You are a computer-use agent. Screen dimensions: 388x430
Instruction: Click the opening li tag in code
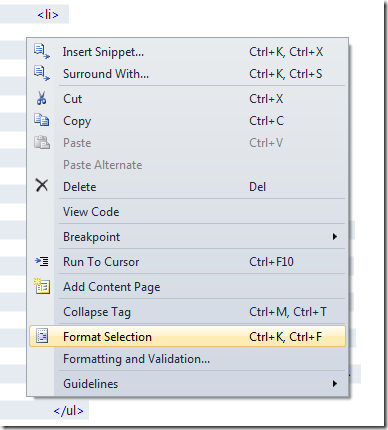48,15
